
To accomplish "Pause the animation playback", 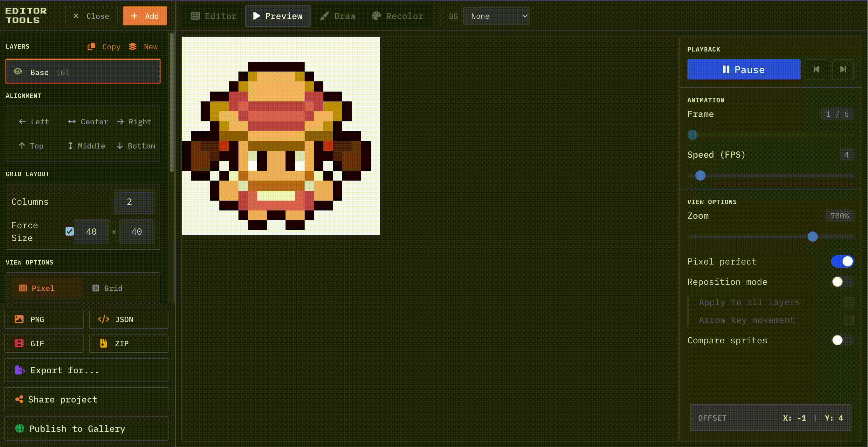I will [x=744, y=69].
